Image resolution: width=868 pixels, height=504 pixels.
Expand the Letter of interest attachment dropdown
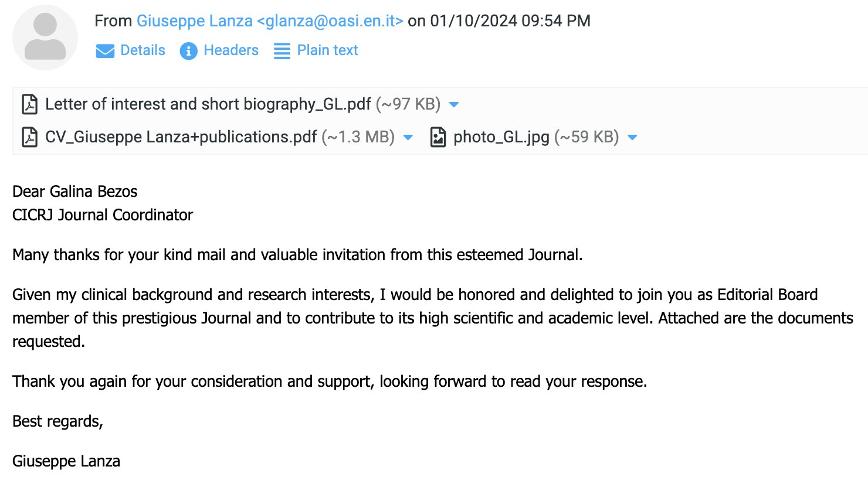(x=453, y=105)
